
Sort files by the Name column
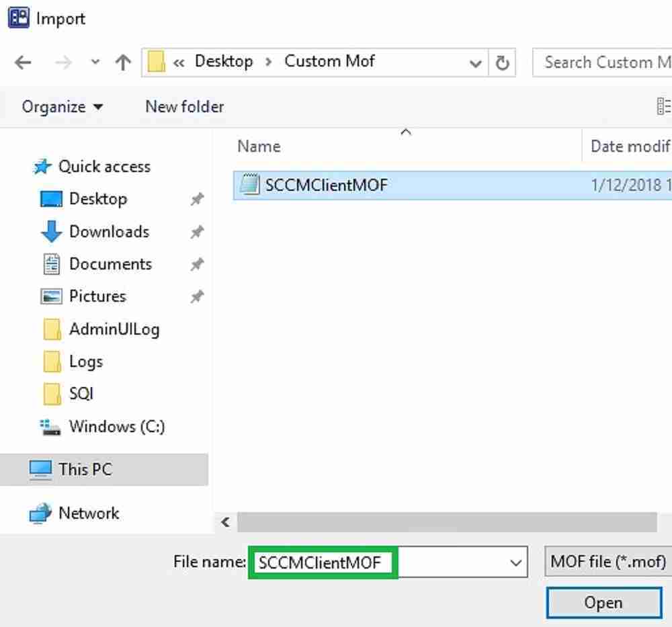259,146
